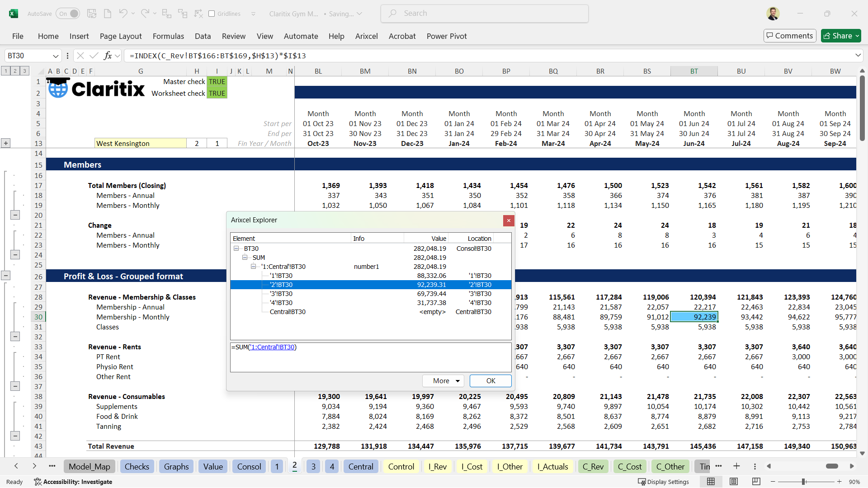Screen dimensions: 868x488
Task: Open the Comments pane button
Action: 789,36
